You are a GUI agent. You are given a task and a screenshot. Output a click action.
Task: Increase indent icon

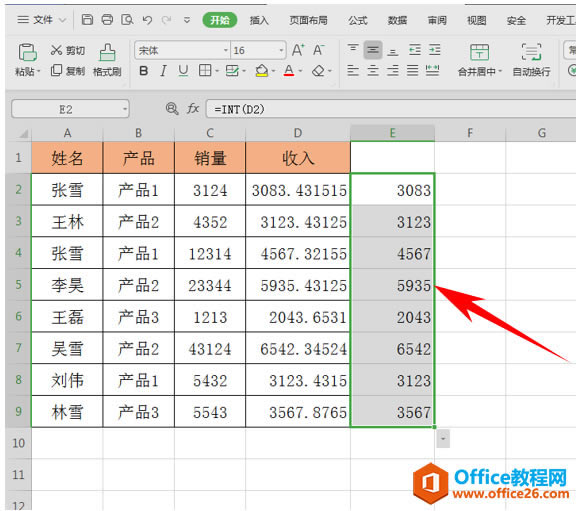tap(435, 50)
